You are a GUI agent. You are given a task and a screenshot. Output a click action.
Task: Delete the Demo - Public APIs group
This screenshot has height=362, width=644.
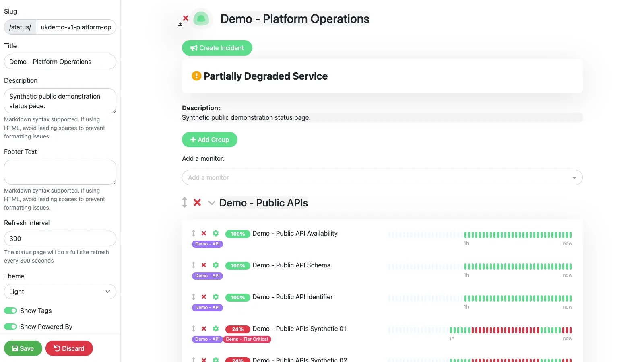197,202
